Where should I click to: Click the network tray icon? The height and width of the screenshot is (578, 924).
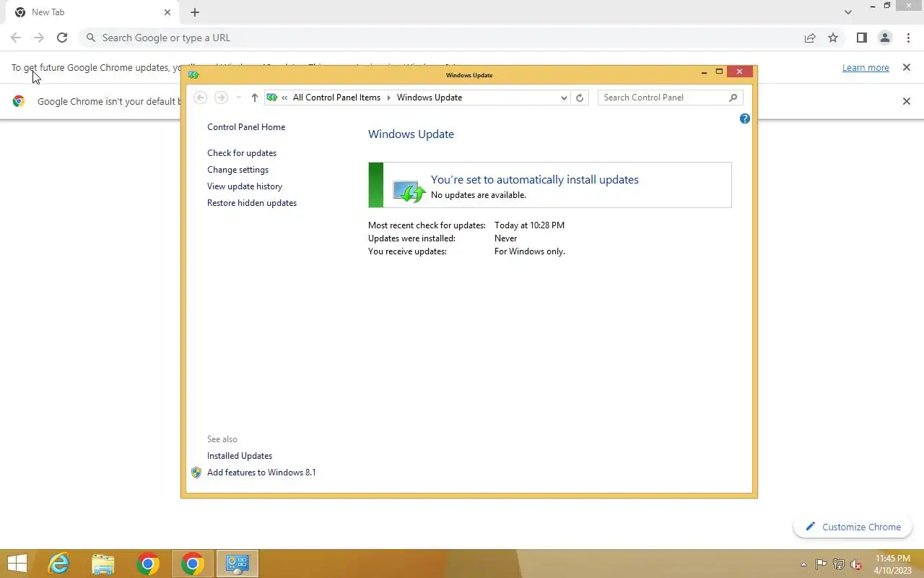tap(839, 564)
